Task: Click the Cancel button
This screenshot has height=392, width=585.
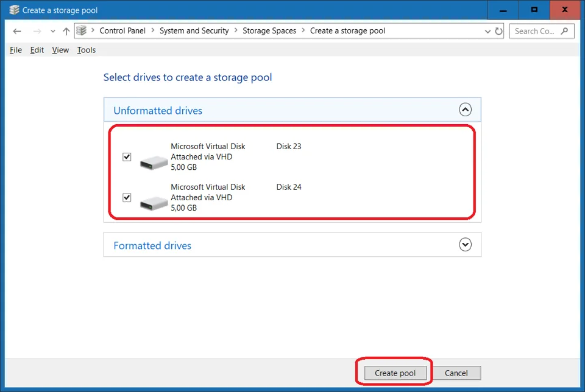Action: point(456,373)
